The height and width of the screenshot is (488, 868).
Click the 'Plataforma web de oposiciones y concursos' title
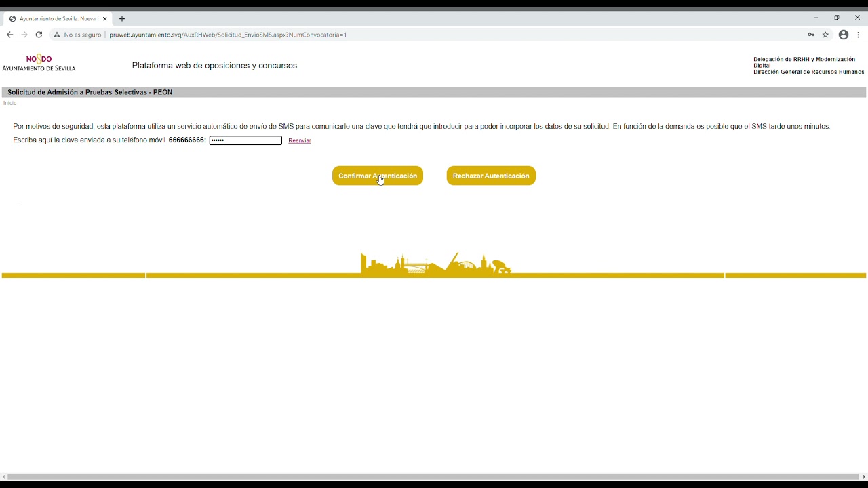click(214, 66)
